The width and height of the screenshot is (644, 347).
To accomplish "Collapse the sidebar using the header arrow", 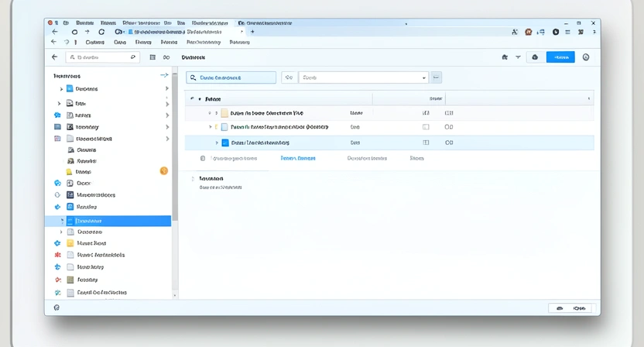I will [x=164, y=76].
